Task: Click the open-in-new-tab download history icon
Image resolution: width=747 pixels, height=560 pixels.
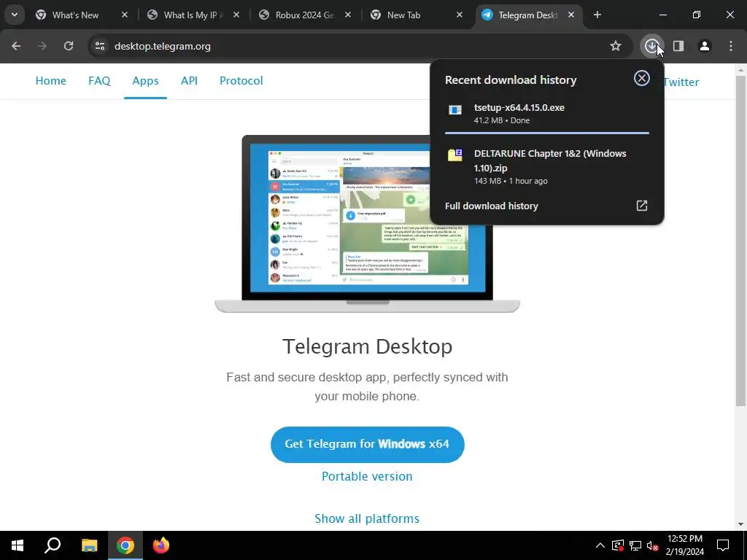Action: coord(642,205)
